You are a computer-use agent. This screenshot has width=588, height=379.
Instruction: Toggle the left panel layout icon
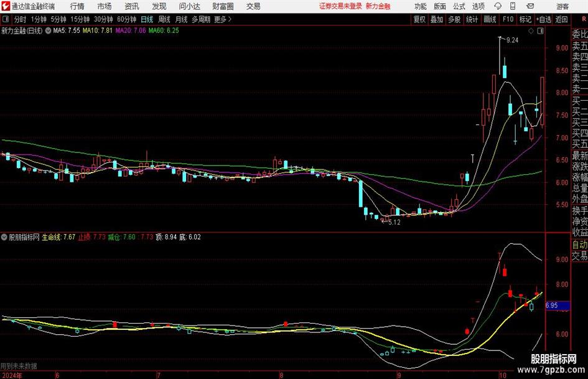(5, 19)
